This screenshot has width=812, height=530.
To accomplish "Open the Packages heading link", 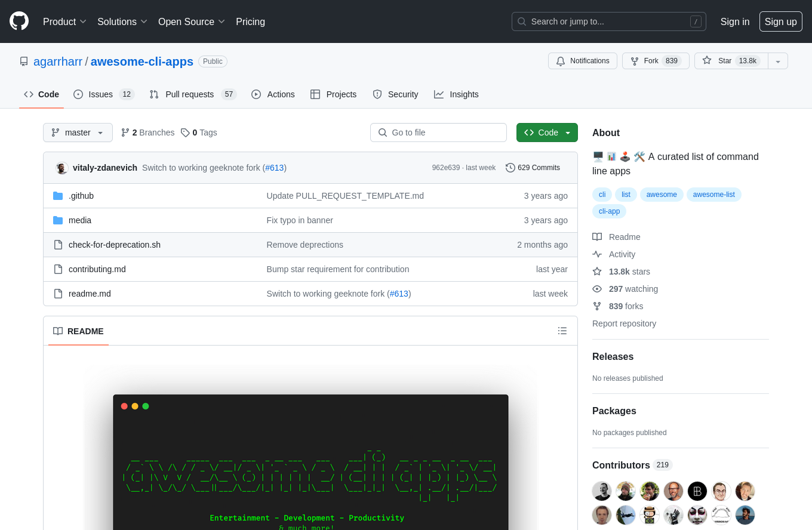I will coord(614,411).
